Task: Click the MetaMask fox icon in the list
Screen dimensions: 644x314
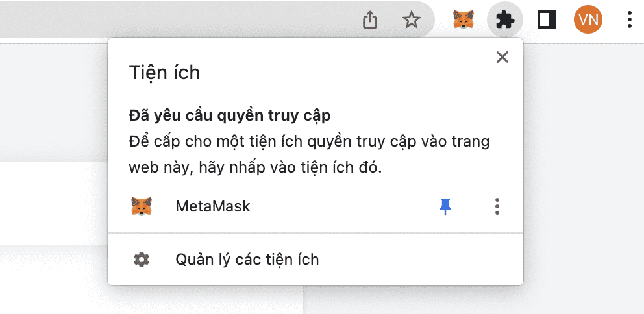Action: point(142,207)
